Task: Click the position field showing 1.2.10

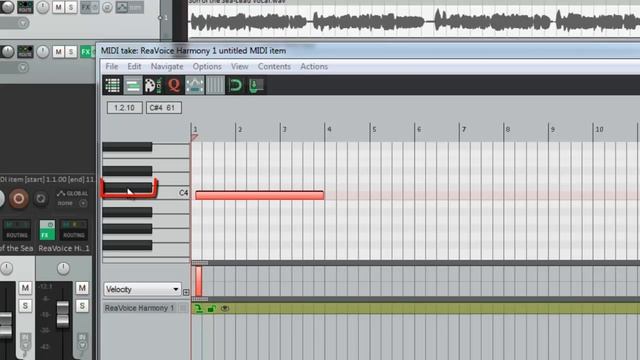Action: coord(124,108)
